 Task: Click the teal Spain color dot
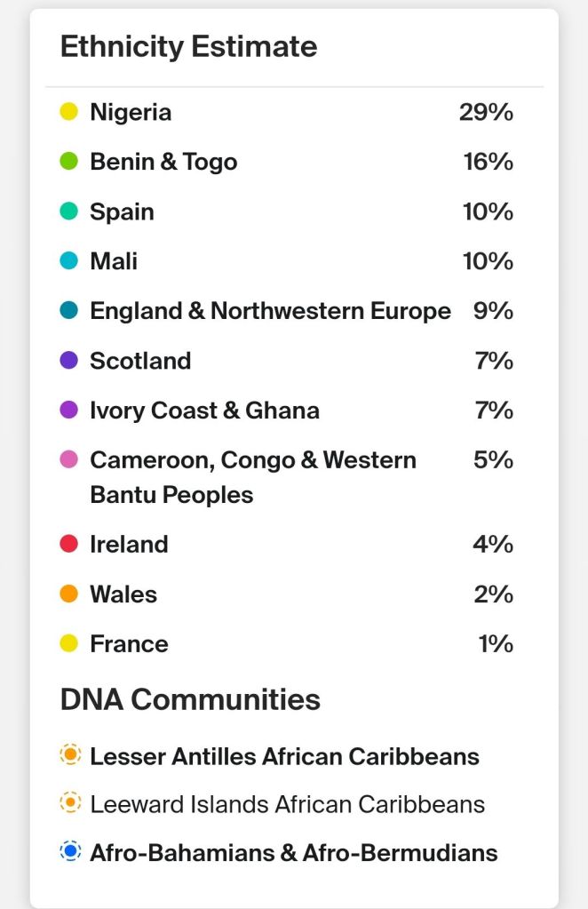[x=69, y=212]
